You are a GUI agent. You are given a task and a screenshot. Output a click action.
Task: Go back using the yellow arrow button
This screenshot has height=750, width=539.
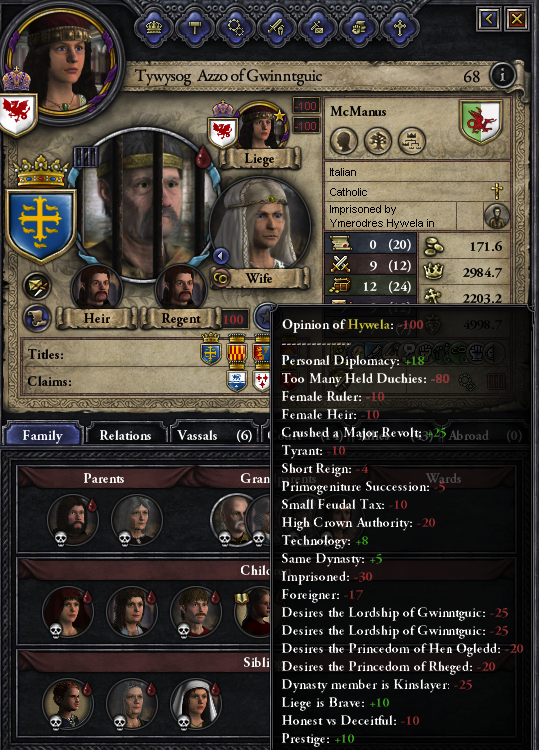(x=488, y=19)
